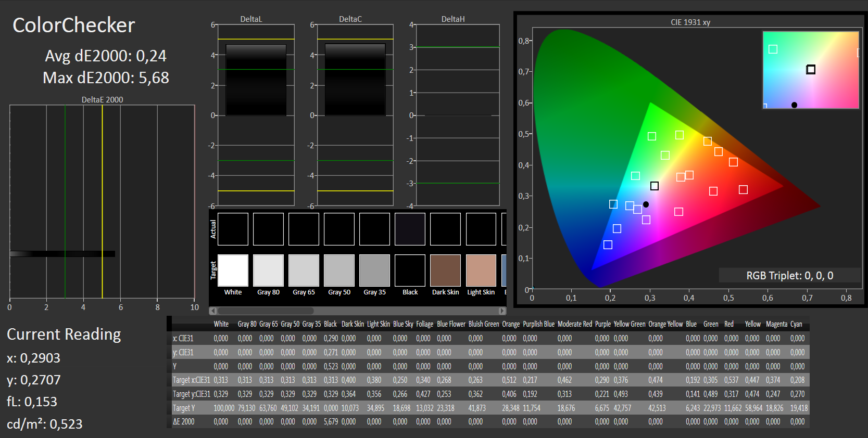The width and height of the screenshot is (868, 438).
Task: Click the swatch strip horizontal scrollbar thumb
Action: [266, 311]
